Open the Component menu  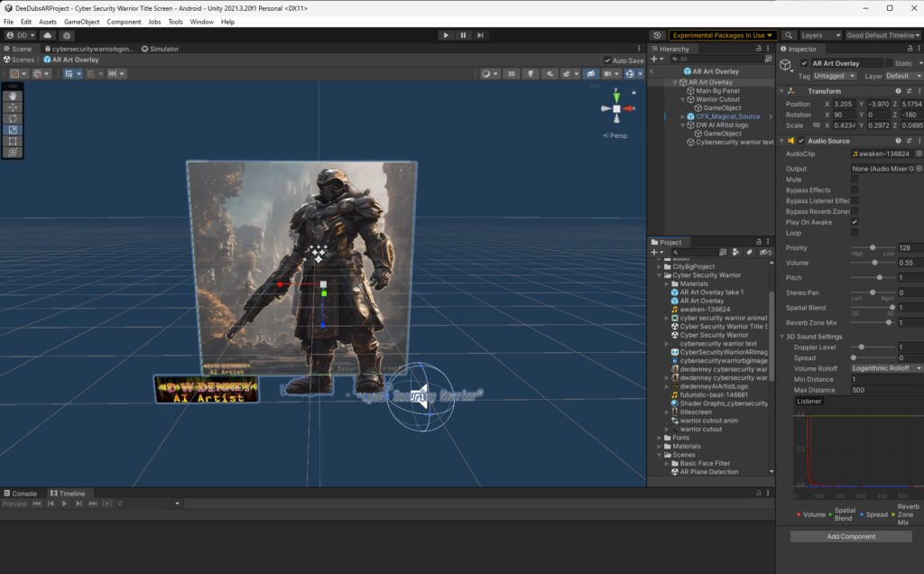click(x=124, y=22)
